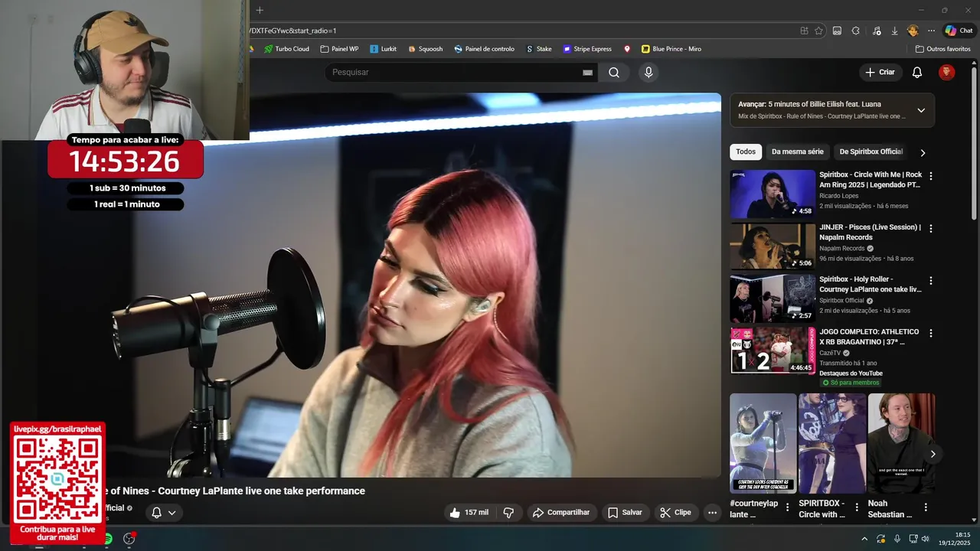This screenshot has height=551, width=980.
Task: Open the on-screen keyboard icon in search box
Action: [x=587, y=73]
